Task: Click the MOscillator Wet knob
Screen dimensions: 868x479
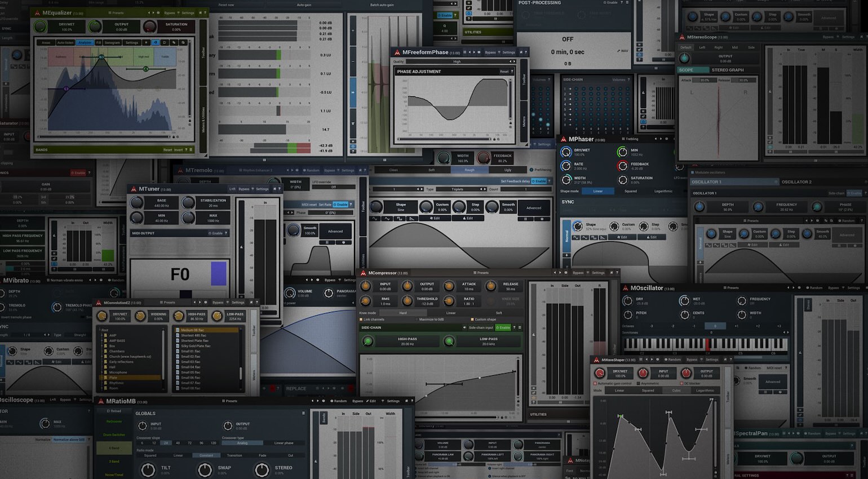Action: pyautogui.click(x=684, y=301)
